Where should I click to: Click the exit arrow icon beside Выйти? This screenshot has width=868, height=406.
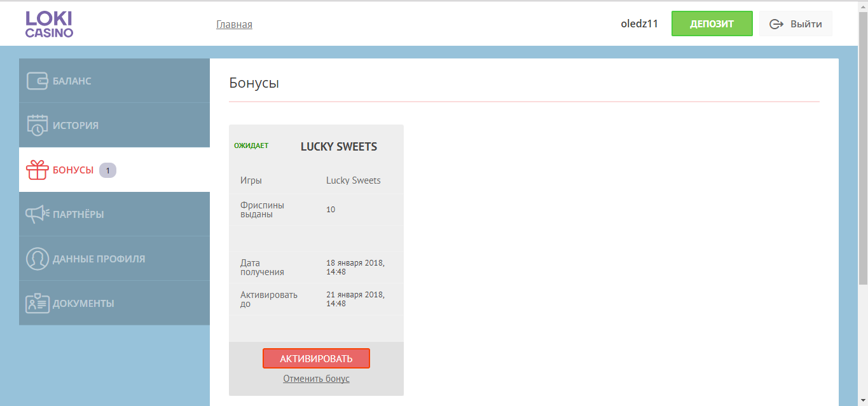776,24
